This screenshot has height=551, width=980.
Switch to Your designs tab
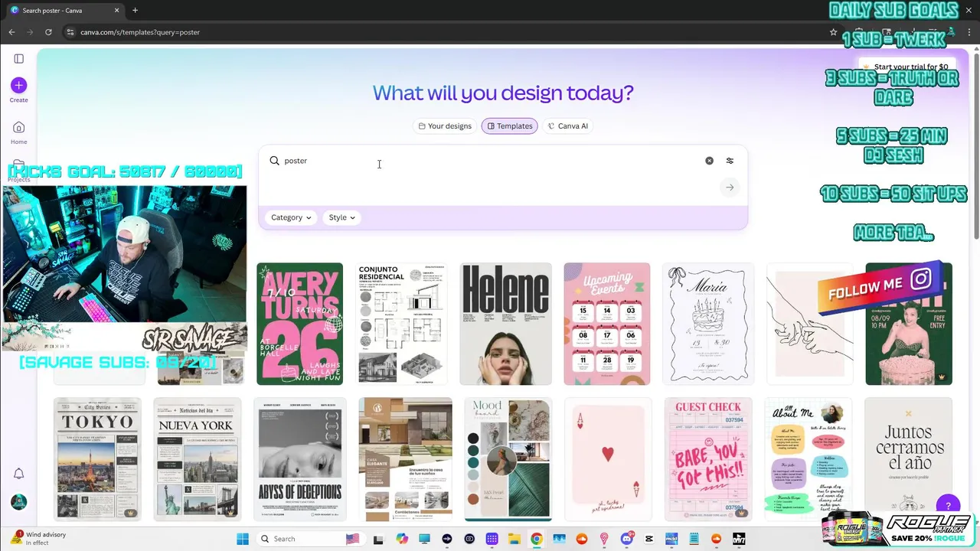[x=444, y=126]
